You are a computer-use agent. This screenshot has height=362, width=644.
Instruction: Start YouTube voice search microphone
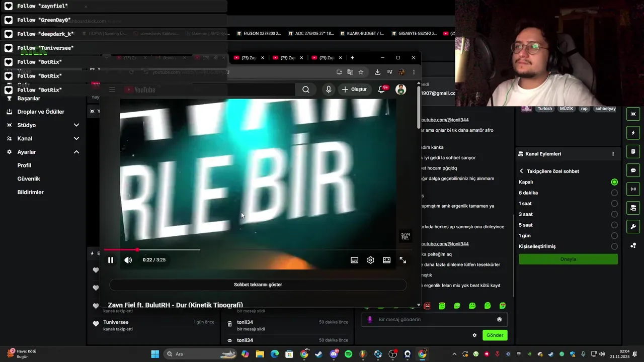329,89
